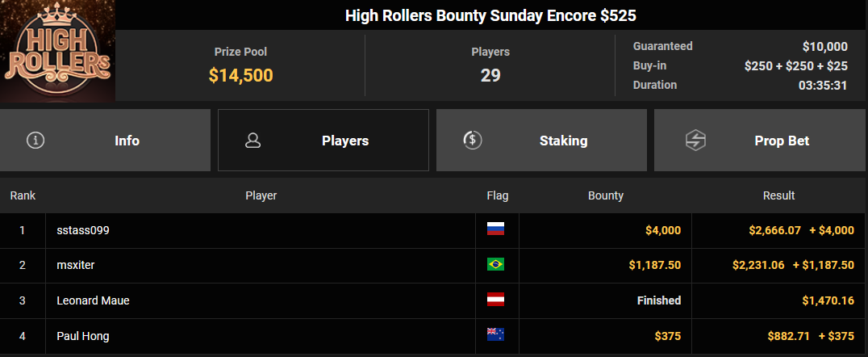
Task: Click the High Rollers logo thumbnail
Action: [x=57, y=51]
